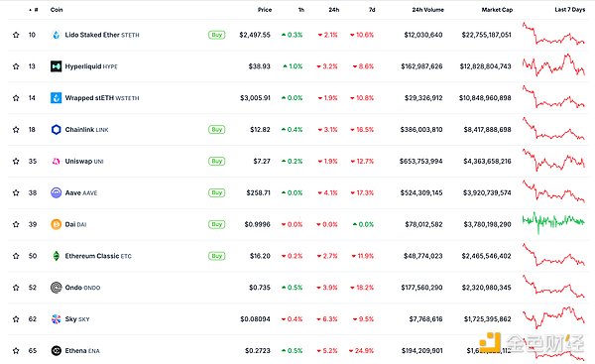Click Buy next to Aave
The image size is (595, 364).
[x=216, y=192]
